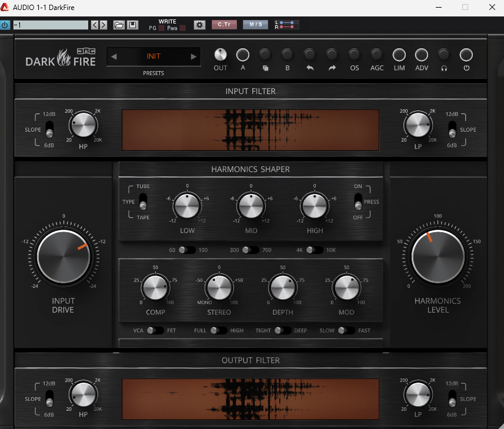Image resolution: width=504 pixels, height=429 pixels.
Task: Click the input filter spectrum display
Action: tap(251, 130)
